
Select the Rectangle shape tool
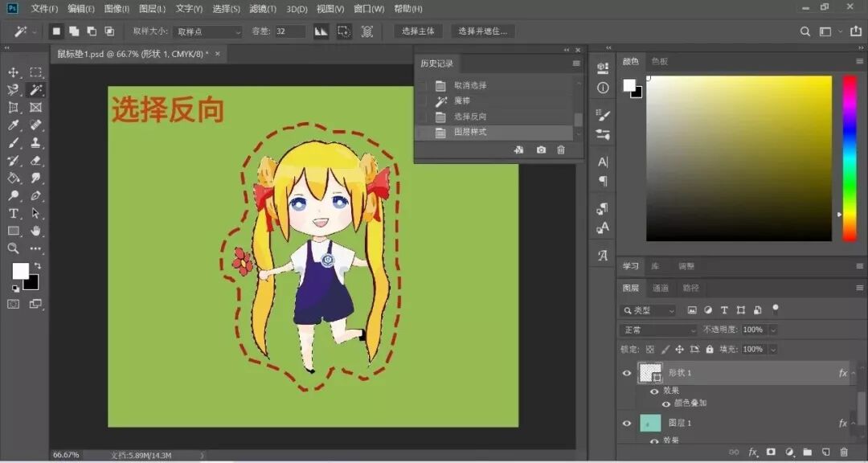click(14, 231)
